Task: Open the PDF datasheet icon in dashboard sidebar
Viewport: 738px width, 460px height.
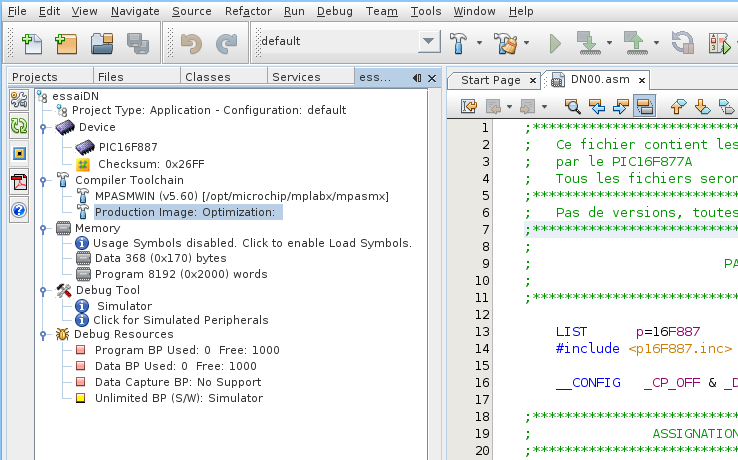Action: [19, 182]
